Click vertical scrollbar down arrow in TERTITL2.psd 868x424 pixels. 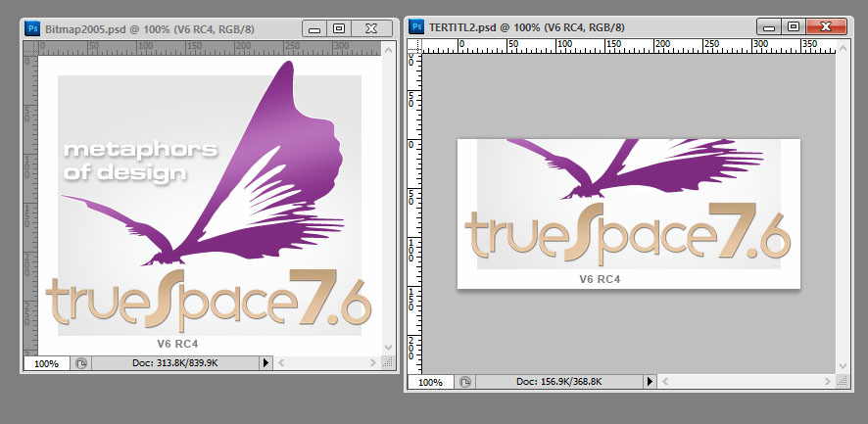coord(843,366)
